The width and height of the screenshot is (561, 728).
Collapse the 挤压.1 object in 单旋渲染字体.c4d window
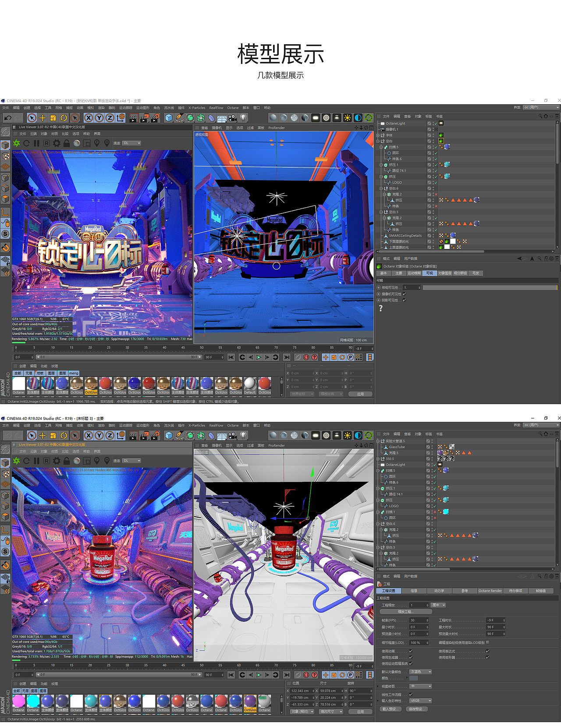click(381, 165)
